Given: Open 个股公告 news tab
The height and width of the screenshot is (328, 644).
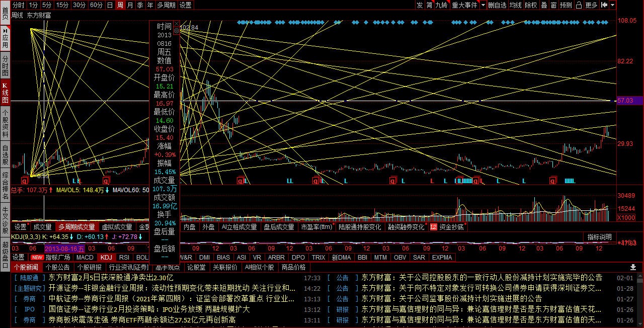Looking at the screenshot, I should click(x=58, y=267).
